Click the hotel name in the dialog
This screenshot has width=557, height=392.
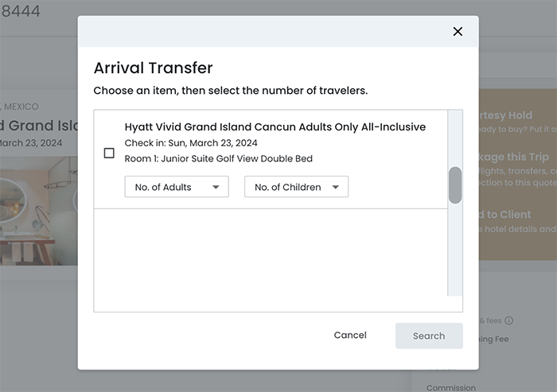click(x=275, y=127)
